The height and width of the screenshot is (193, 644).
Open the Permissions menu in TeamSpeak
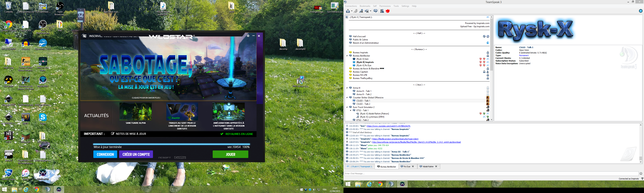click(x=385, y=6)
